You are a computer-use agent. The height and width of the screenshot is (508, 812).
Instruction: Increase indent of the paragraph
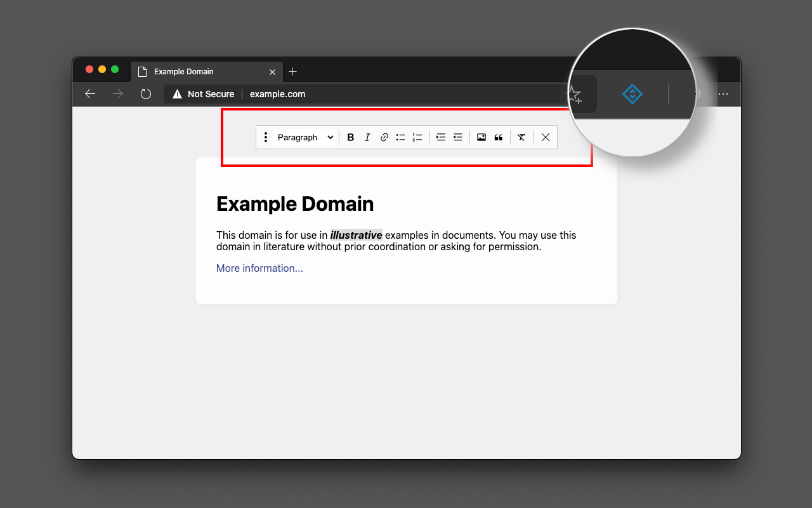441,137
